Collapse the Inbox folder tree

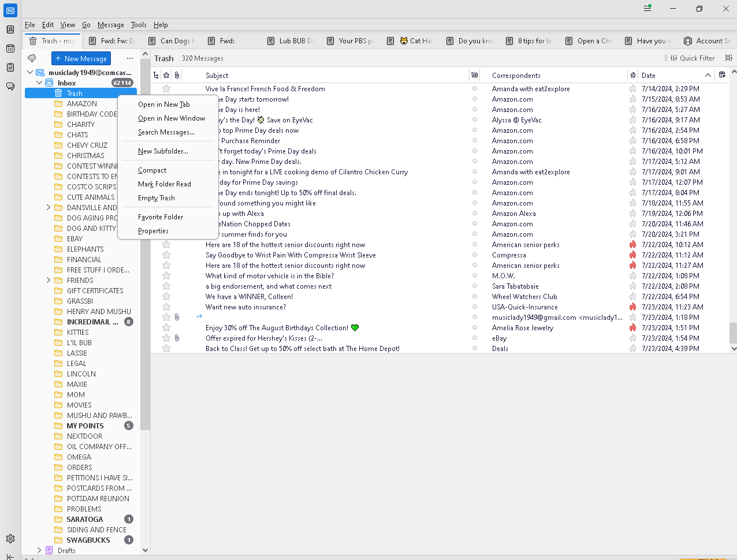(39, 83)
